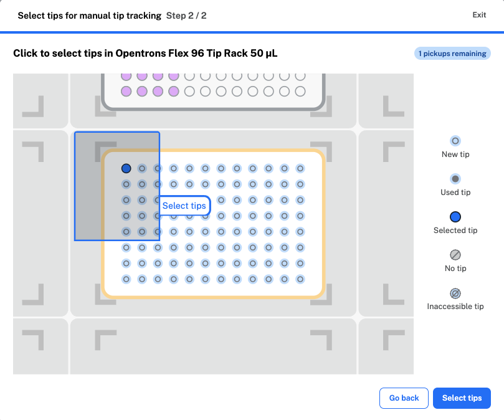Viewport: 504px width, 420px height.
Task: Click the top-right tip of the upper rack
Action: (300, 75)
